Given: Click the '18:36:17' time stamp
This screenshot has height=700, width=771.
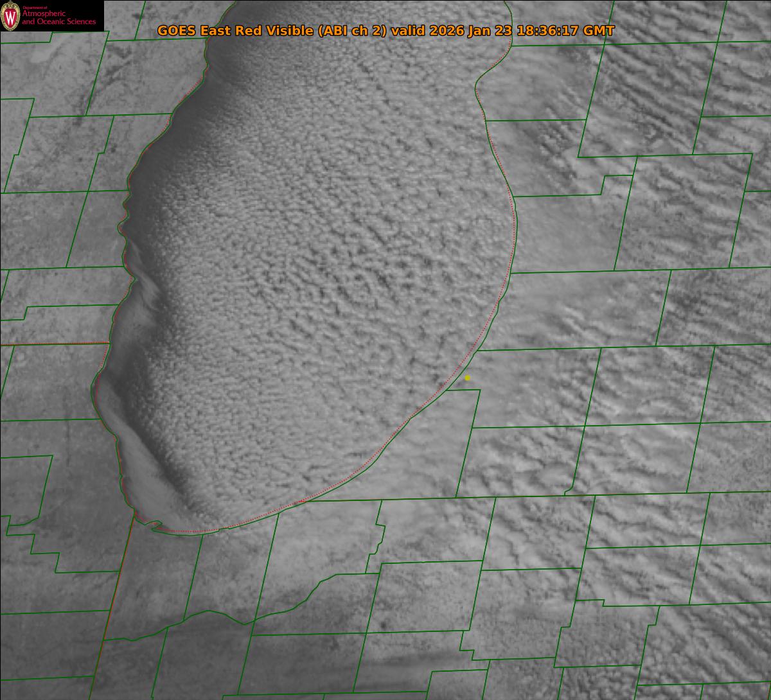Looking at the screenshot, I should tap(549, 31).
